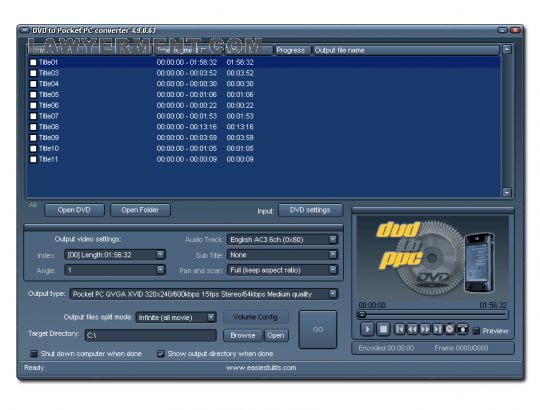The image size is (540, 410).
Task: Click time segment 00:00:00 - 00:00:22
Action: pyautogui.click(x=187, y=105)
